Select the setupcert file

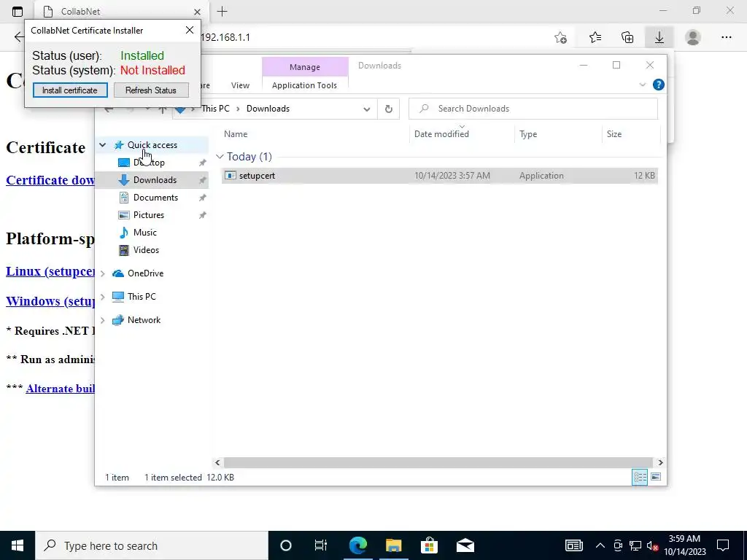point(439,176)
